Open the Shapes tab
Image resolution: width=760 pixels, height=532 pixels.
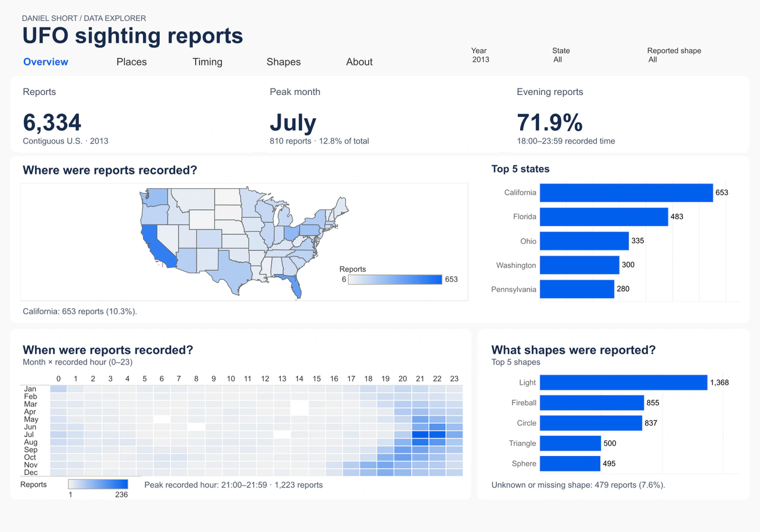point(283,62)
